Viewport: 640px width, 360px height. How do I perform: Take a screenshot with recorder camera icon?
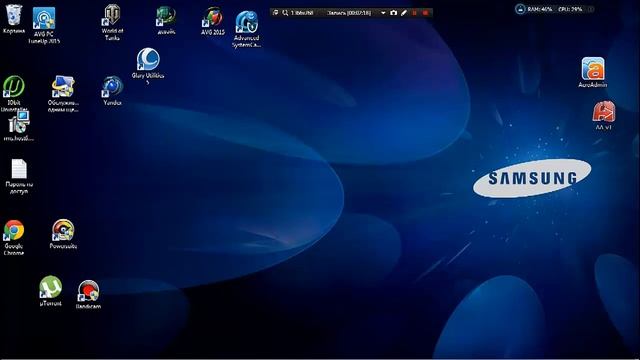click(x=393, y=13)
